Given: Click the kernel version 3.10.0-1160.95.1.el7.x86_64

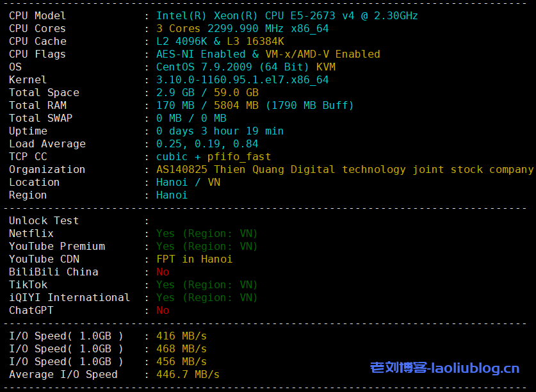Looking at the screenshot, I should pyautogui.click(x=242, y=79).
